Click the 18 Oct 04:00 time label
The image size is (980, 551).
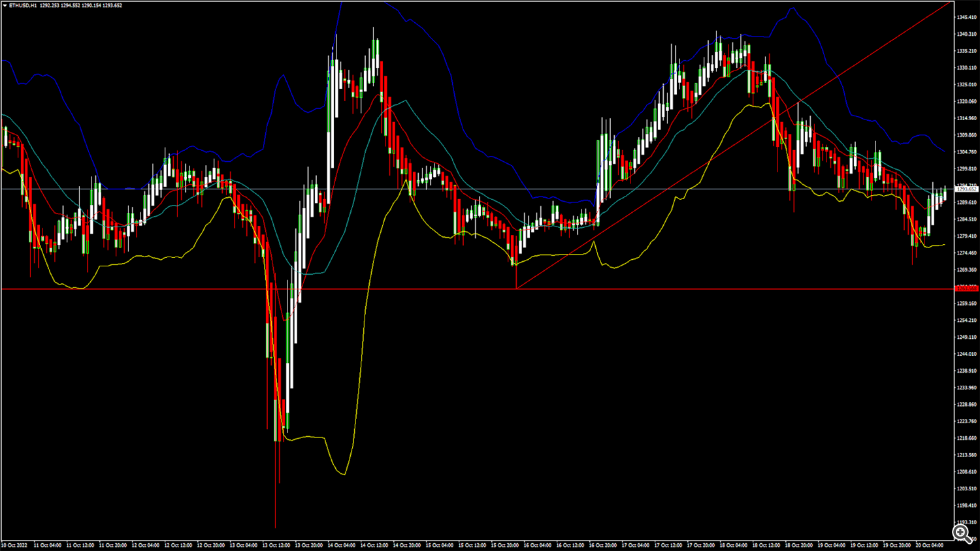pyautogui.click(x=733, y=545)
